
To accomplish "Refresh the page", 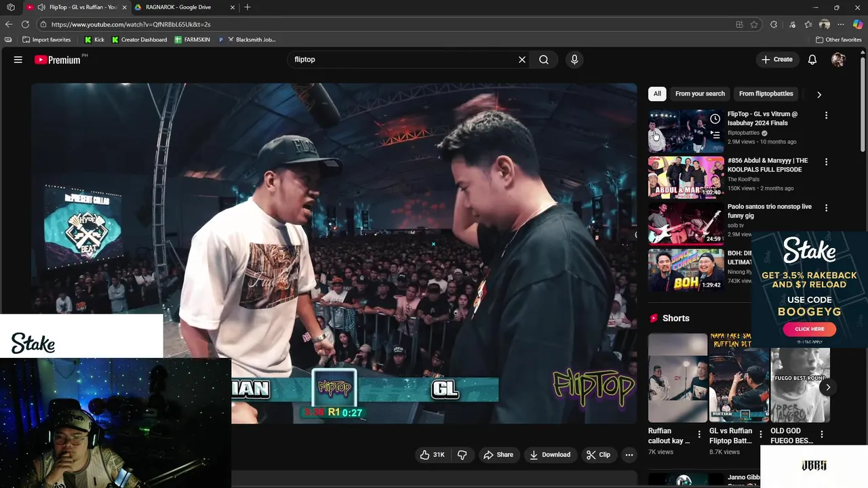I will 25,24.
